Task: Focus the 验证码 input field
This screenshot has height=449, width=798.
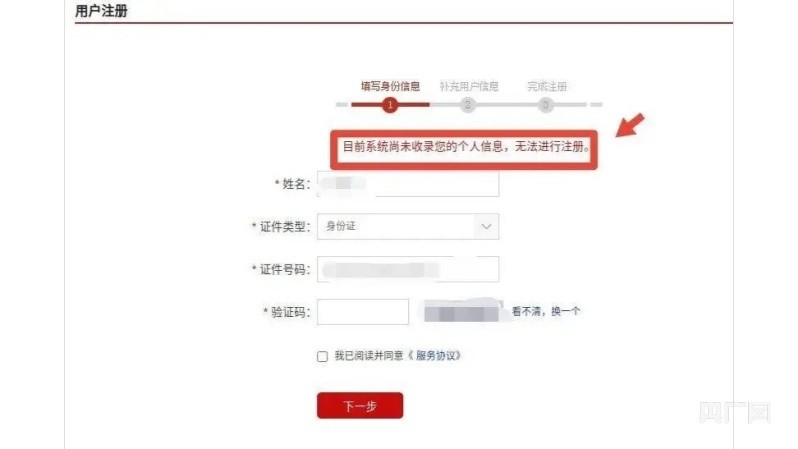Action: [363, 312]
